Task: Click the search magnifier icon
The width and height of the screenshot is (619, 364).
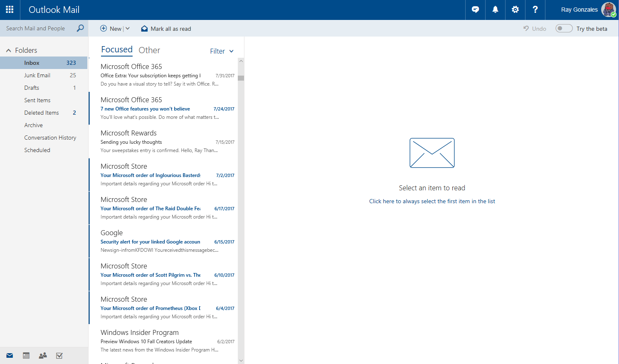Action: pos(80,28)
